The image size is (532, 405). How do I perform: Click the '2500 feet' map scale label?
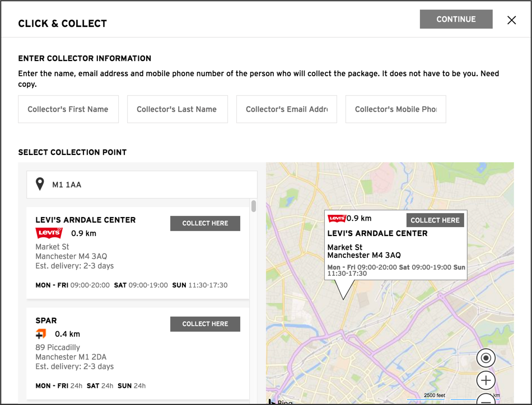click(435, 395)
